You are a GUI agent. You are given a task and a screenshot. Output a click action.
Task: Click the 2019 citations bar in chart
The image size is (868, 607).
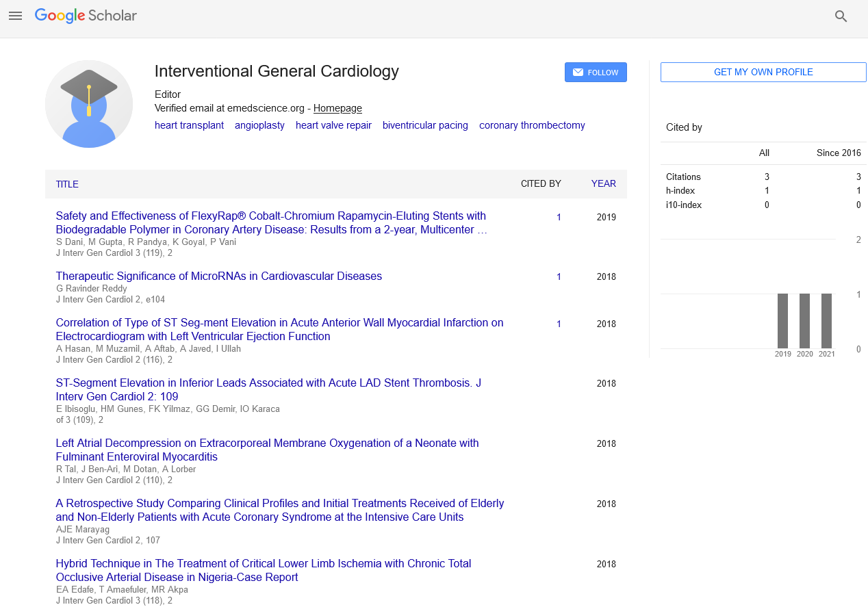click(782, 321)
